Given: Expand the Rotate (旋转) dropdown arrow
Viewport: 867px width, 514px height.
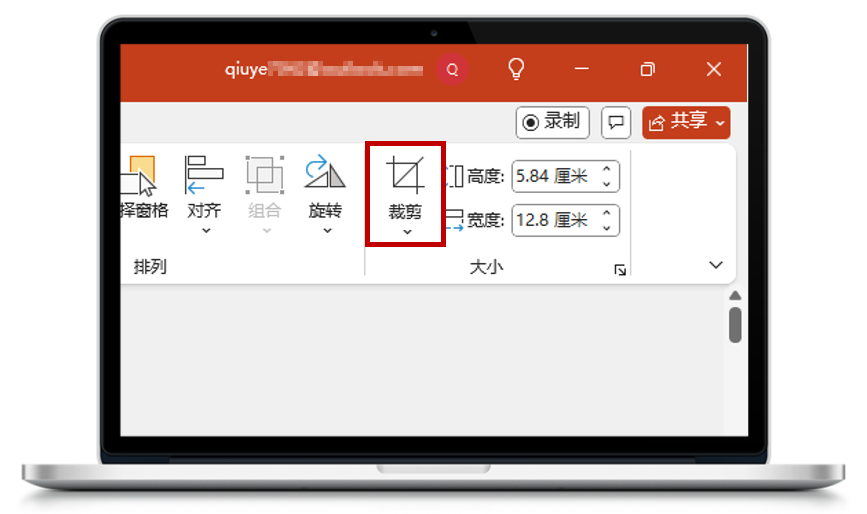Looking at the screenshot, I should point(326,231).
